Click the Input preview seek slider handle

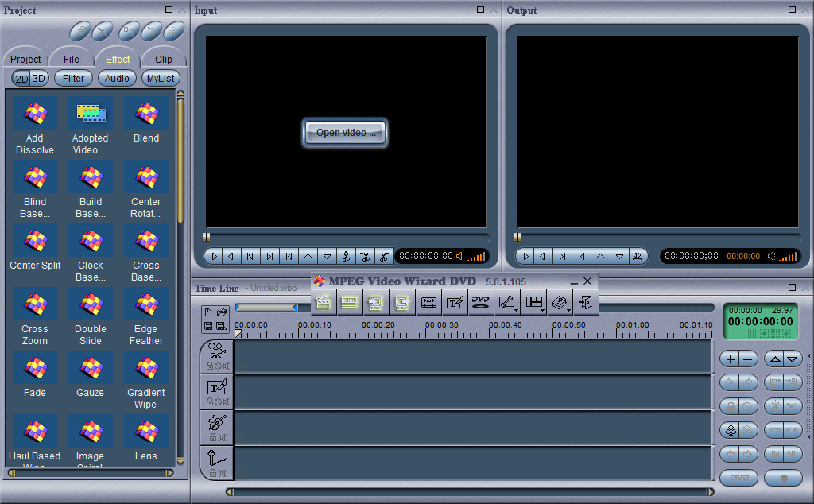click(207, 237)
